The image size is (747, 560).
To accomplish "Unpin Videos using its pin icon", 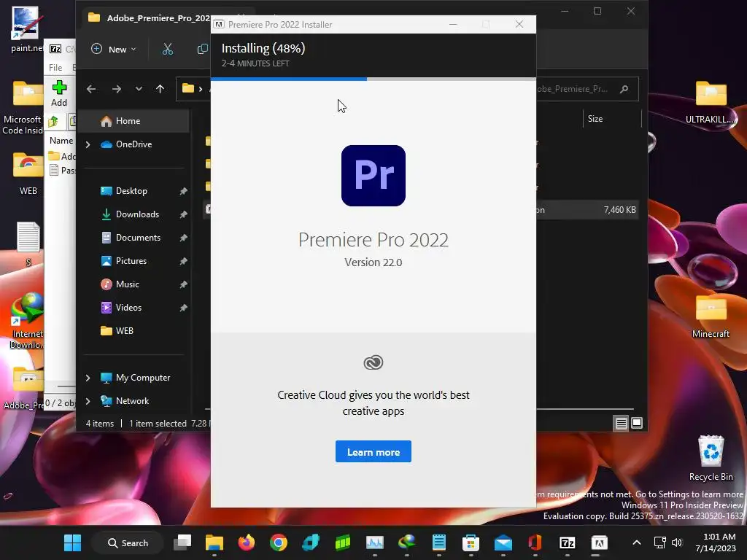I will (183, 308).
